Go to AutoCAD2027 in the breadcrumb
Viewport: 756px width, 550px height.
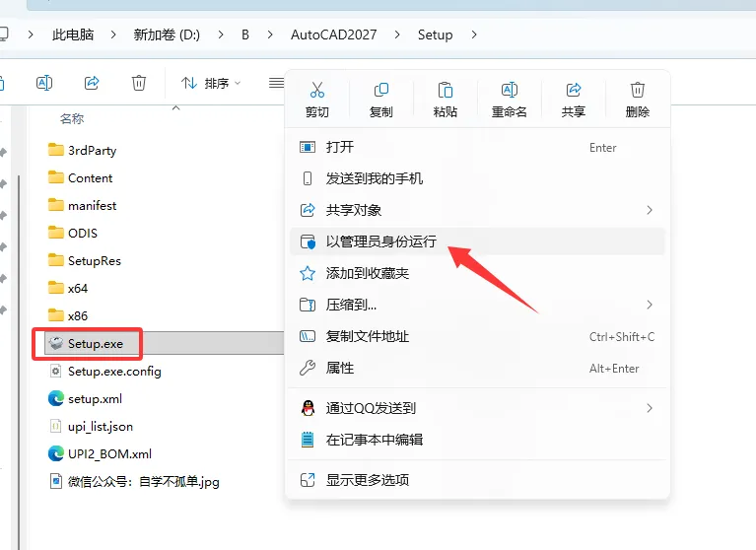pos(333,34)
